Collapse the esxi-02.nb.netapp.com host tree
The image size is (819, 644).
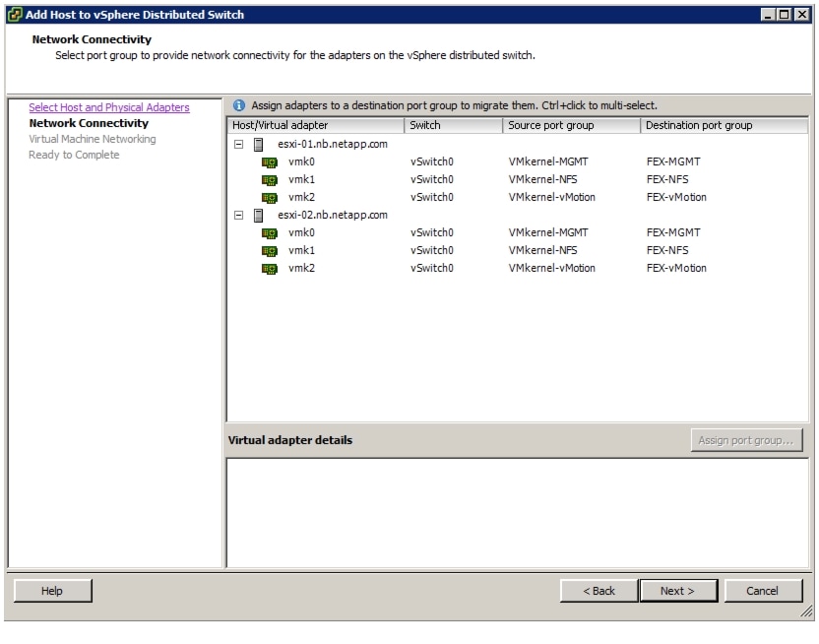pyautogui.click(x=238, y=216)
